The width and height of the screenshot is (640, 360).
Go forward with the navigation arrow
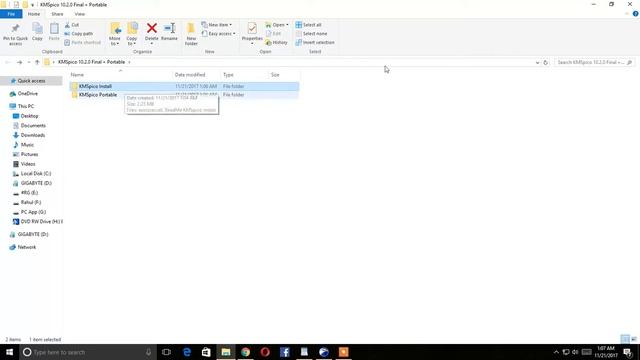click(19, 62)
